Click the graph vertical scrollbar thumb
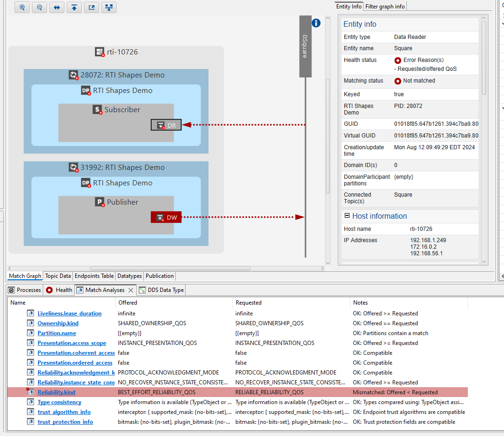 [x=328, y=137]
